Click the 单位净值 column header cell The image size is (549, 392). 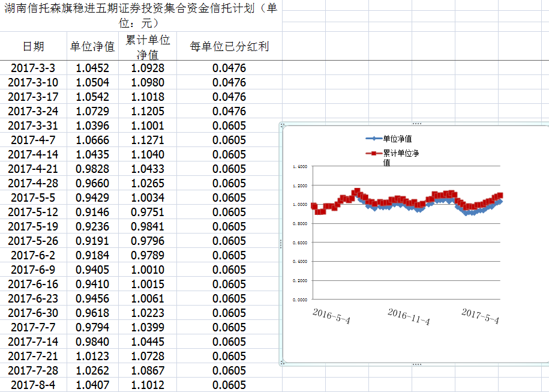pyautogui.click(x=92, y=47)
